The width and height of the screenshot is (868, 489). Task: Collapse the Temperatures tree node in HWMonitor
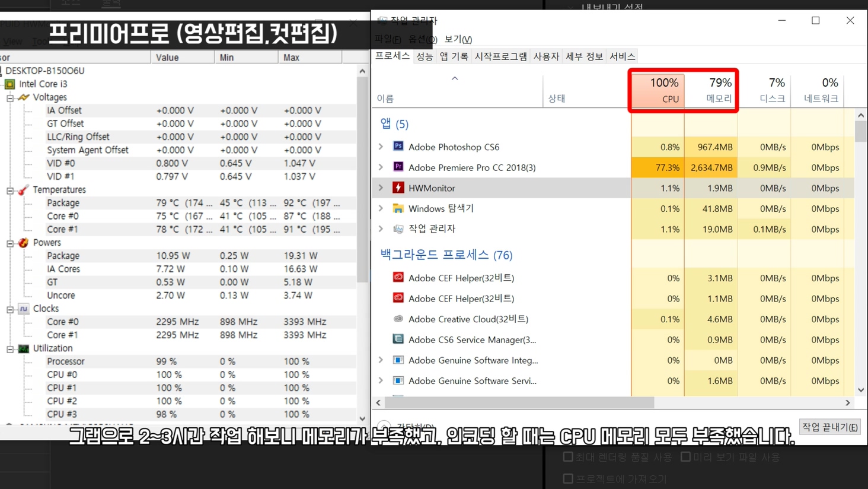[10, 190]
